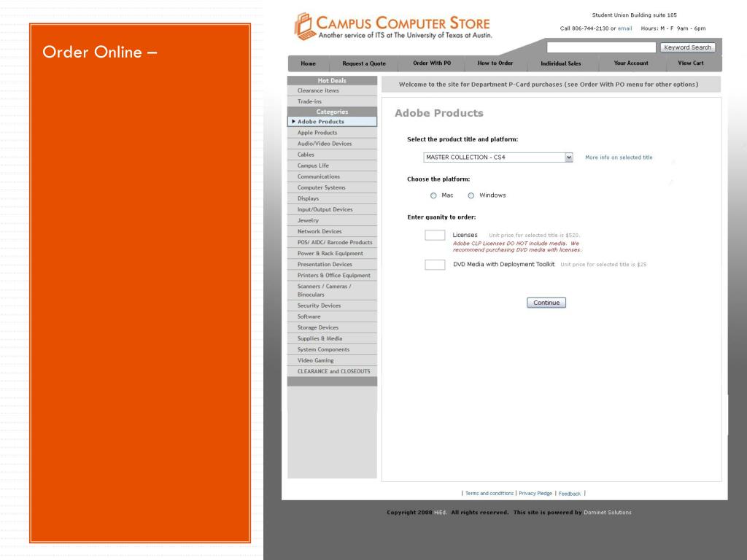Select Displays category
Viewport: 747px width, 560px height.
(x=332, y=198)
